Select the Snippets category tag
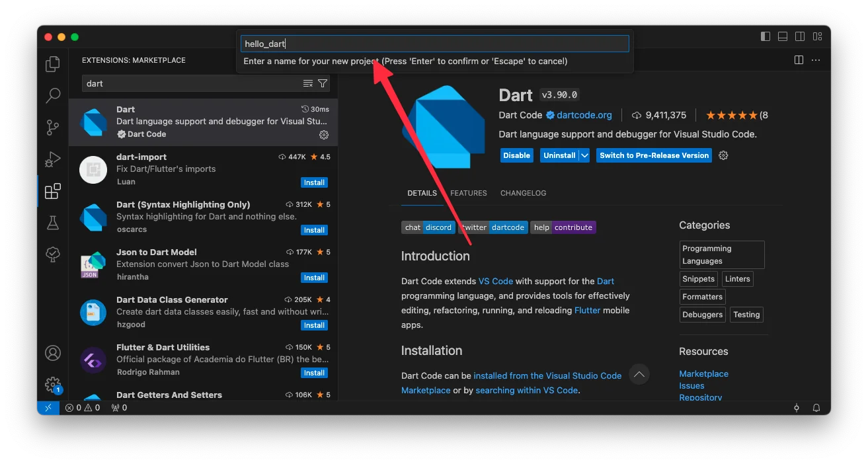 pyautogui.click(x=699, y=279)
